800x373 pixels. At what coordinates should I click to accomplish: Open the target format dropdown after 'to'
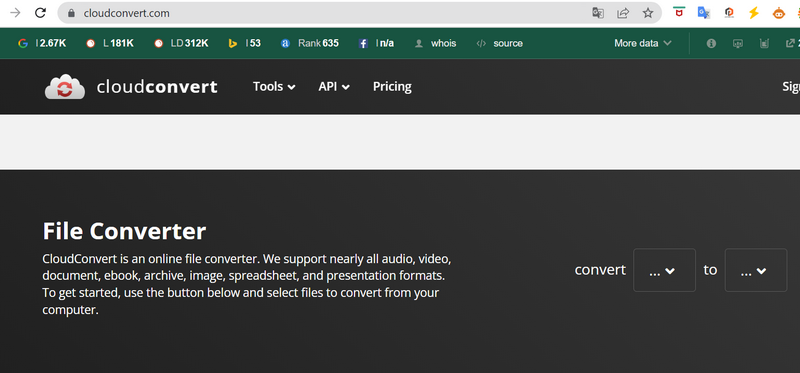756,270
